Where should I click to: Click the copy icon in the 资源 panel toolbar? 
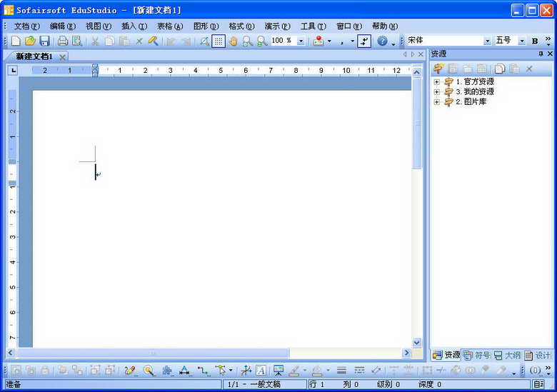pyautogui.click(x=500, y=69)
